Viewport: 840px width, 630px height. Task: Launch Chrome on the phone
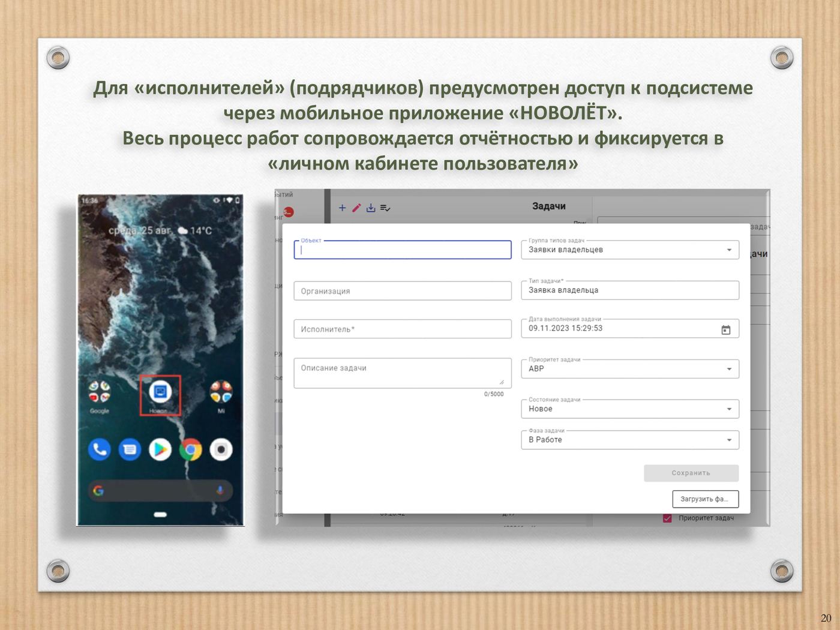click(x=191, y=449)
